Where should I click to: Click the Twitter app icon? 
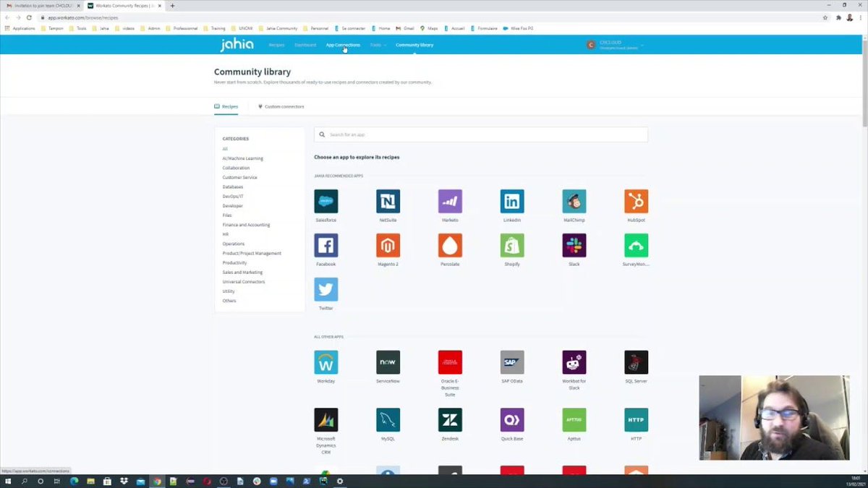click(325, 289)
